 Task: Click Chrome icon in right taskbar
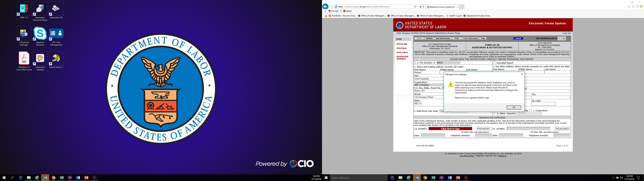(425, 178)
